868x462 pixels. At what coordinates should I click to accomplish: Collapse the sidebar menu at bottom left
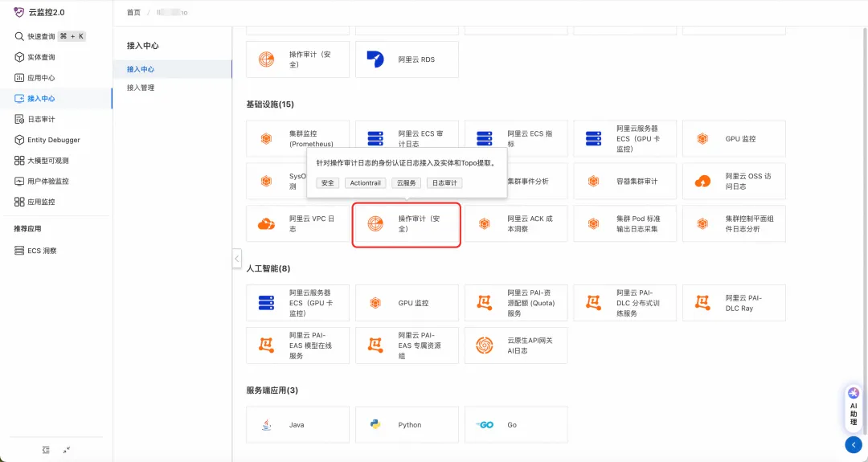46,450
